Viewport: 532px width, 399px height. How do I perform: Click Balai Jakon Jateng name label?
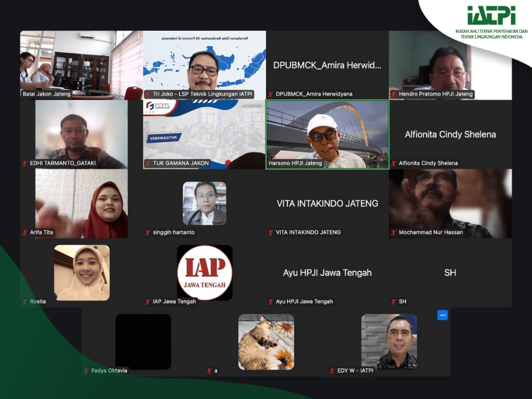tap(46, 94)
